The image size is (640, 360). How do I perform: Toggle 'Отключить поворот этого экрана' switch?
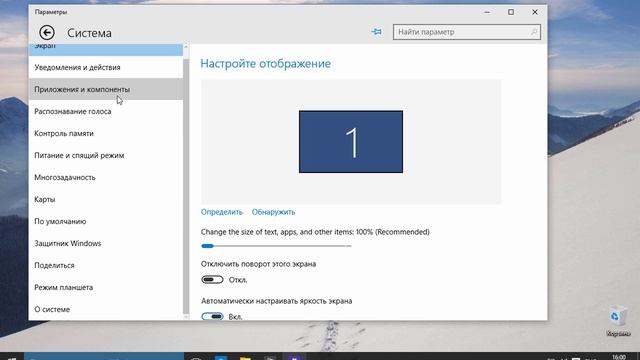point(212,280)
